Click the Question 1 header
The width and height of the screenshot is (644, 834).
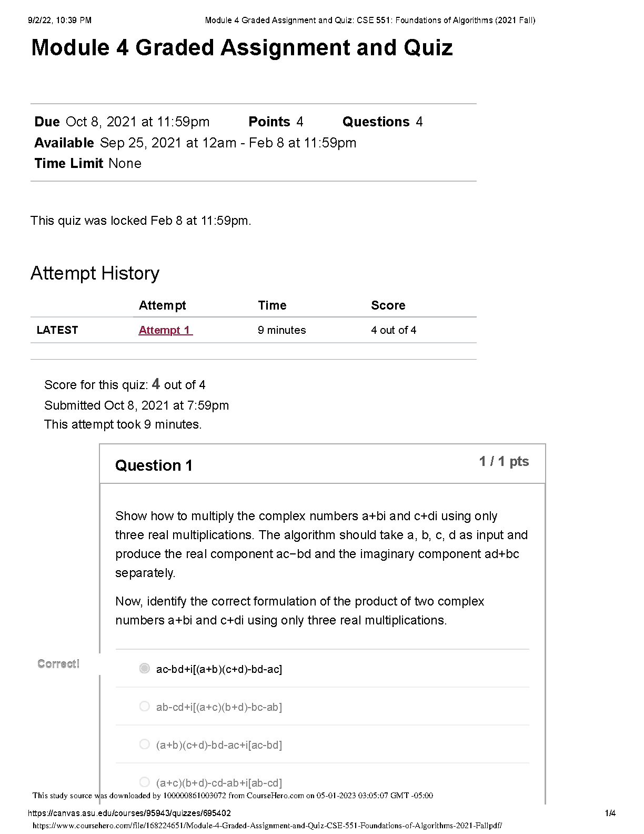154,465
